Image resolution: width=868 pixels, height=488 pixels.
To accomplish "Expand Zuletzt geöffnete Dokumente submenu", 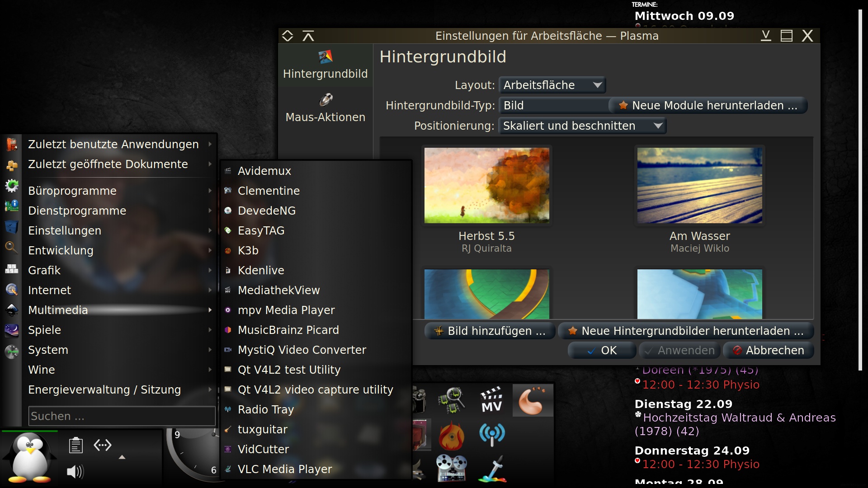I will (119, 164).
